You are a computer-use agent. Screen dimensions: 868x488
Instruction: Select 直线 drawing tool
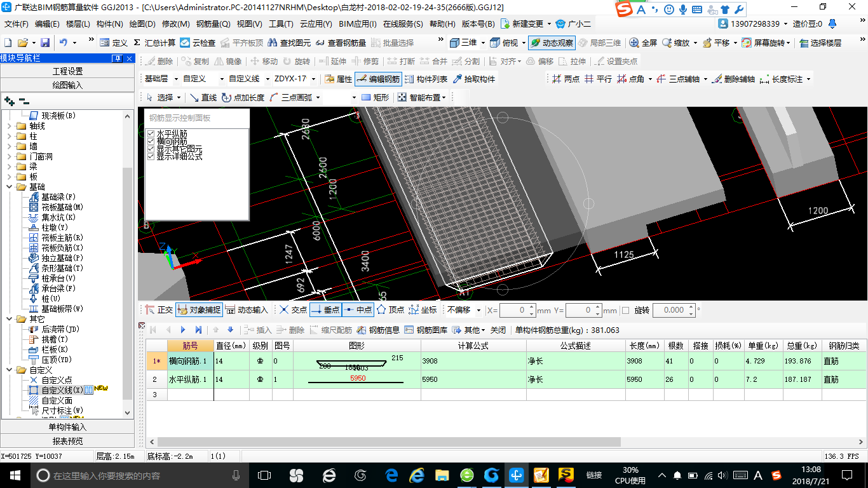tap(203, 97)
